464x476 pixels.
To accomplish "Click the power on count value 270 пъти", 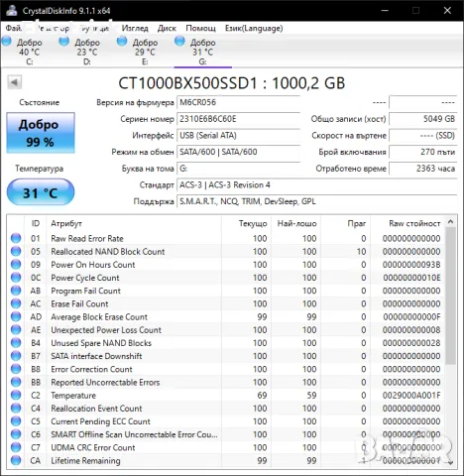I will click(423, 152).
